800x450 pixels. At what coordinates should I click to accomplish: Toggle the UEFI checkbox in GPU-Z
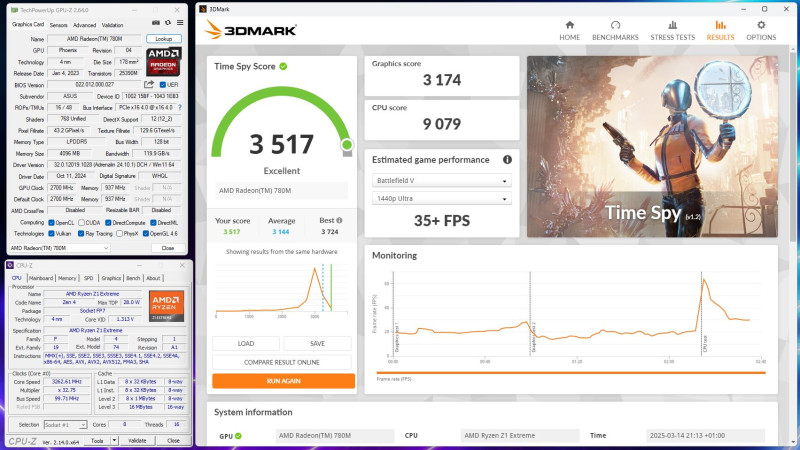[x=163, y=85]
